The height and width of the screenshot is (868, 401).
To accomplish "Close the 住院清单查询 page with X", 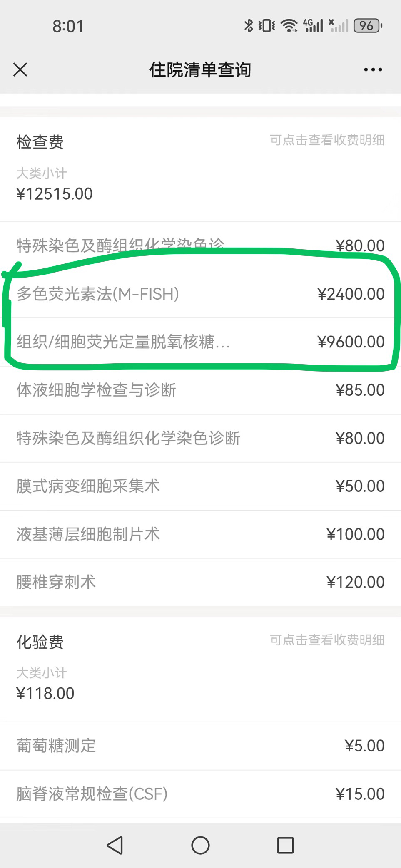I will 20,69.
